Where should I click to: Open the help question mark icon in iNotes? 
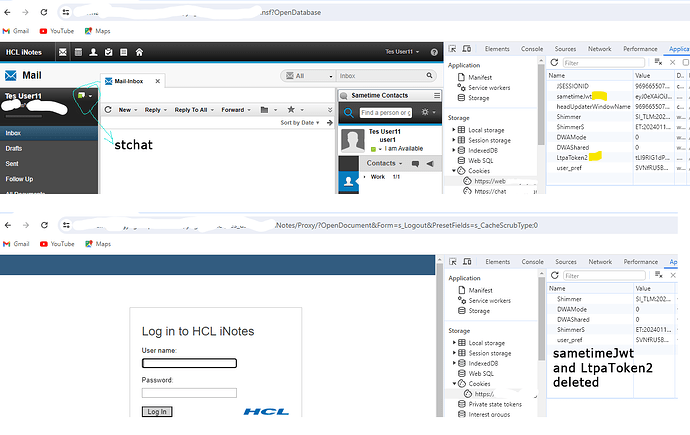(434, 52)
